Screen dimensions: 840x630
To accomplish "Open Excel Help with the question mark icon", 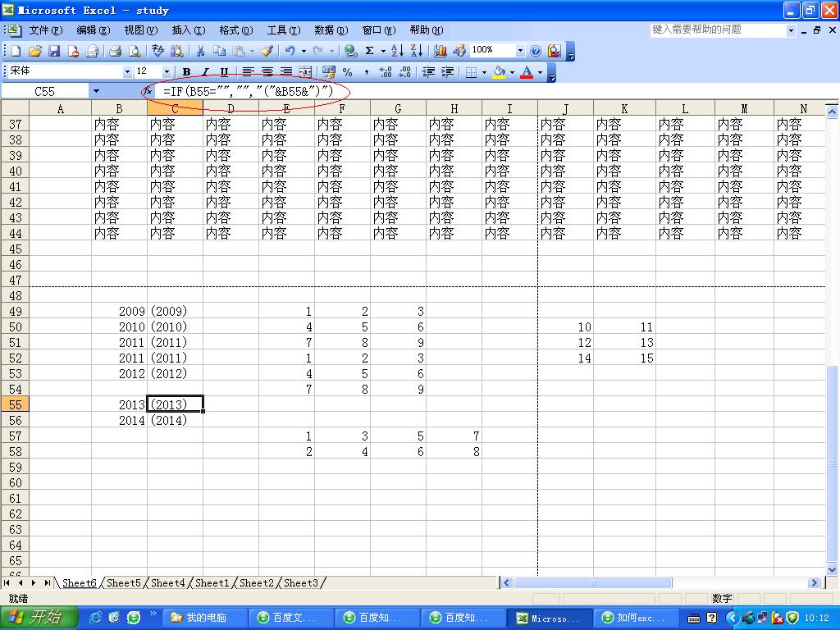I will click(x=535, y=51).
